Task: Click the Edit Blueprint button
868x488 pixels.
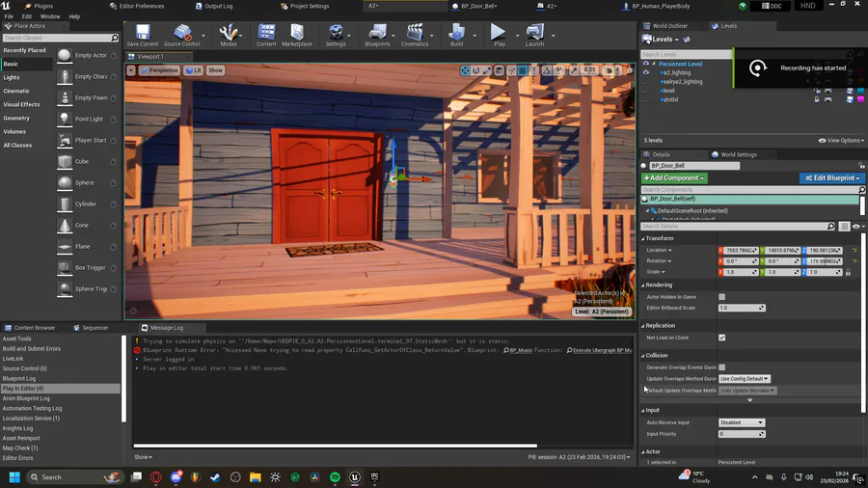Action: [x=831, y=178]
